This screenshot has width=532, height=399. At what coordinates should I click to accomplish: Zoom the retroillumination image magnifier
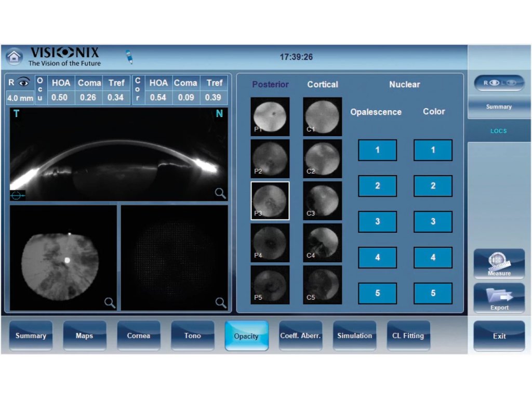(110, 303)
